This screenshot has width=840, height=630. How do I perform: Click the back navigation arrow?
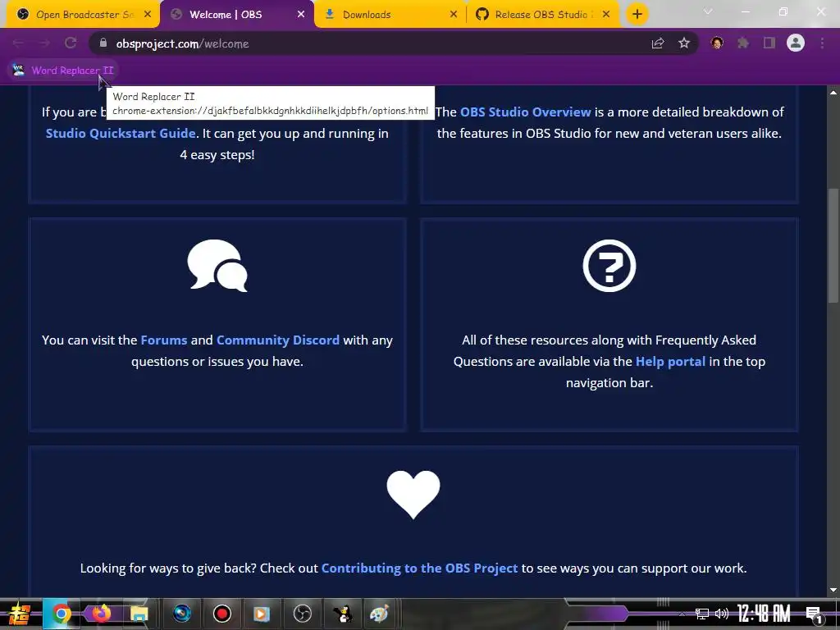tap(18, 43)
